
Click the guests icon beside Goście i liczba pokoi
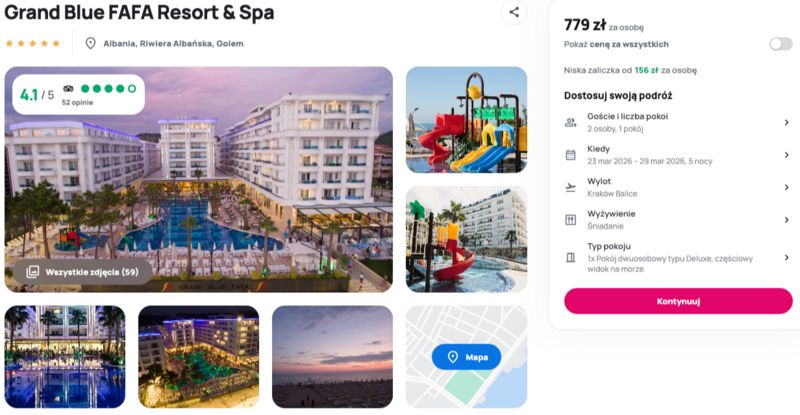570,123
